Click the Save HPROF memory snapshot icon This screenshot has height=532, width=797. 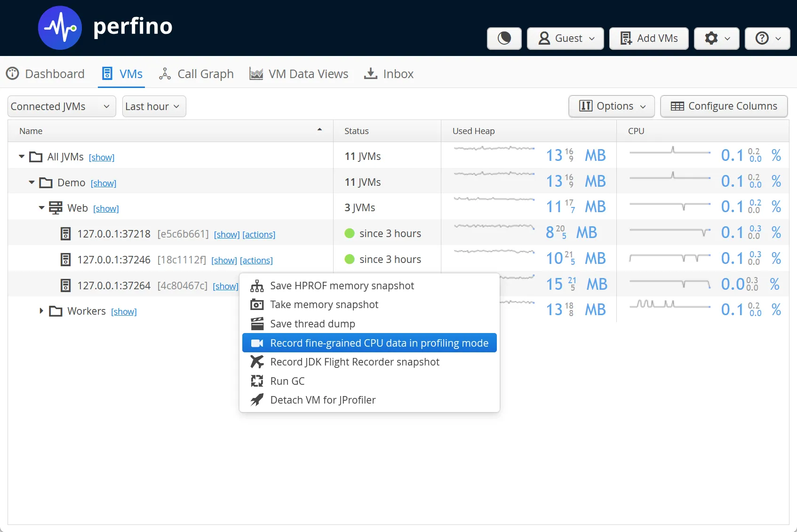coord(257,286)
